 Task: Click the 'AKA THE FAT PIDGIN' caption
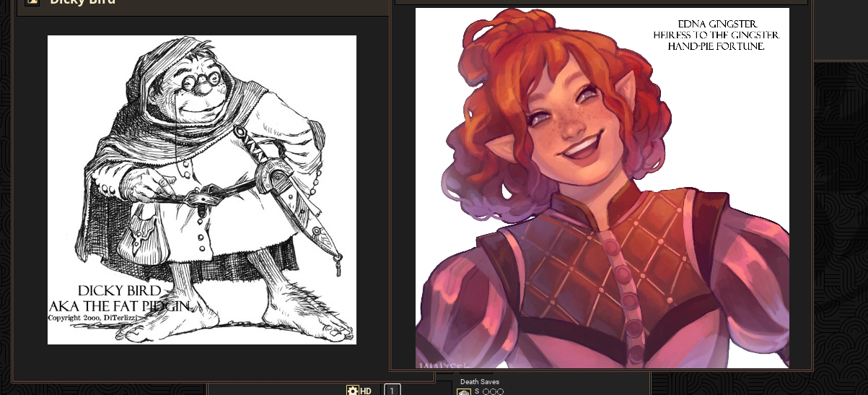[x=120, y=306]
